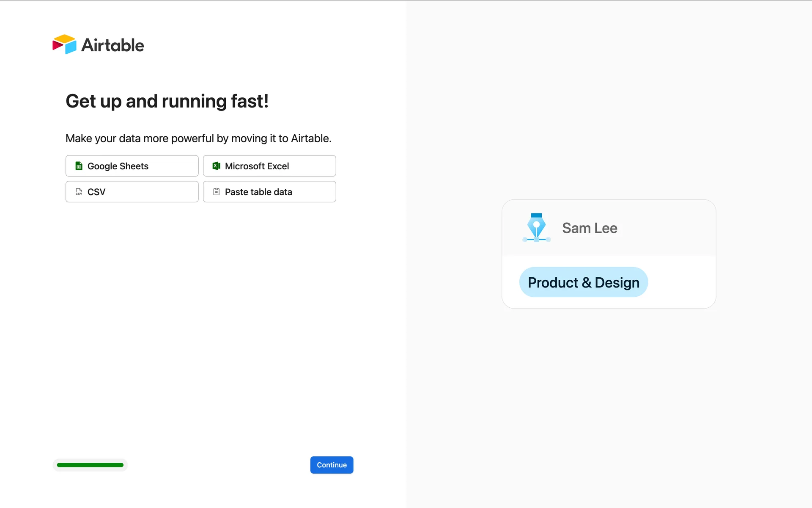Click the pen nib icon on card
This screenshot has height=508, width=812.
coord(536,227)
